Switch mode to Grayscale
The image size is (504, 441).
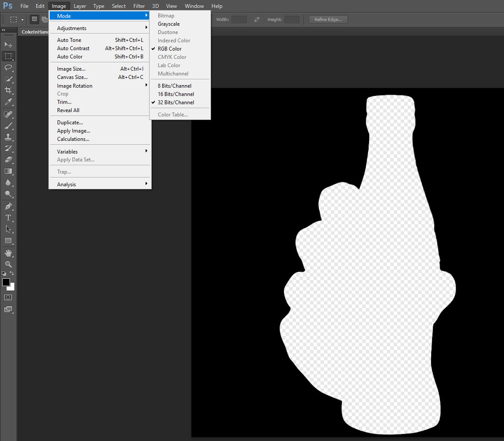click(x=169, y=24)
